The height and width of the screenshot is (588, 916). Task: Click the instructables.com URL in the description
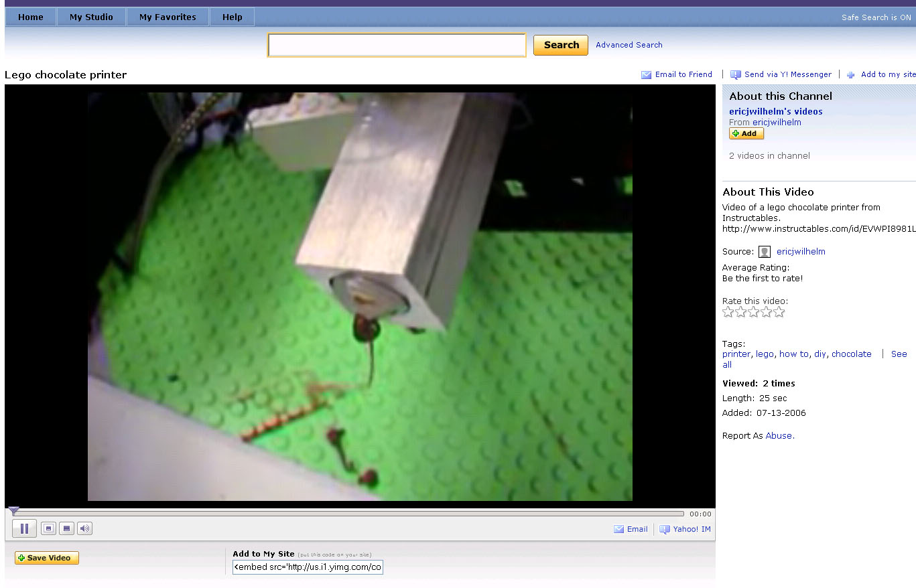point(819,229)
